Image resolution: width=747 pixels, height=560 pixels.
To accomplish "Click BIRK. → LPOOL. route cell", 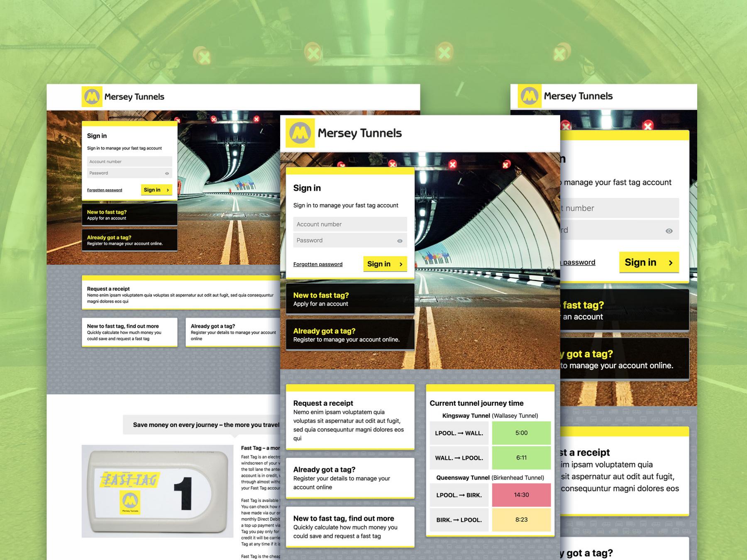I will pyautogui.click(x=459, y=520).
